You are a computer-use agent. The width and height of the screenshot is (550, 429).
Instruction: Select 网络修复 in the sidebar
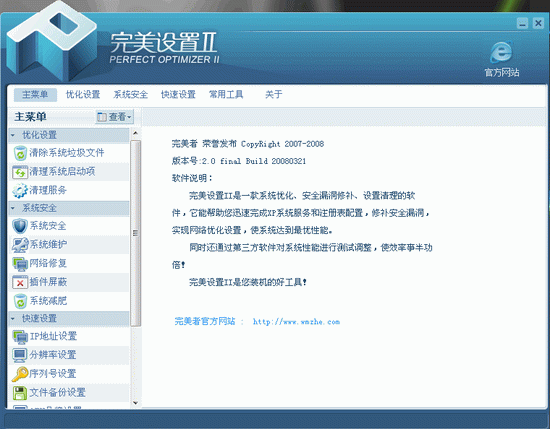coord(69,263)
